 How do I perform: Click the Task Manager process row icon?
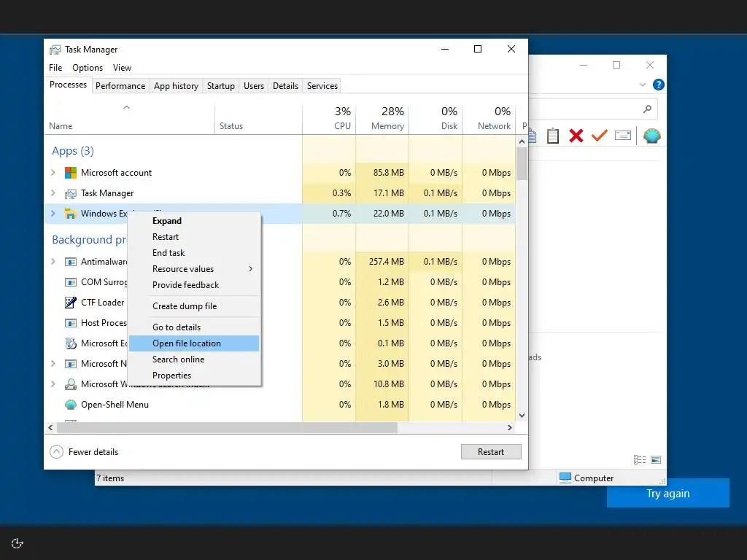(71, 193)
